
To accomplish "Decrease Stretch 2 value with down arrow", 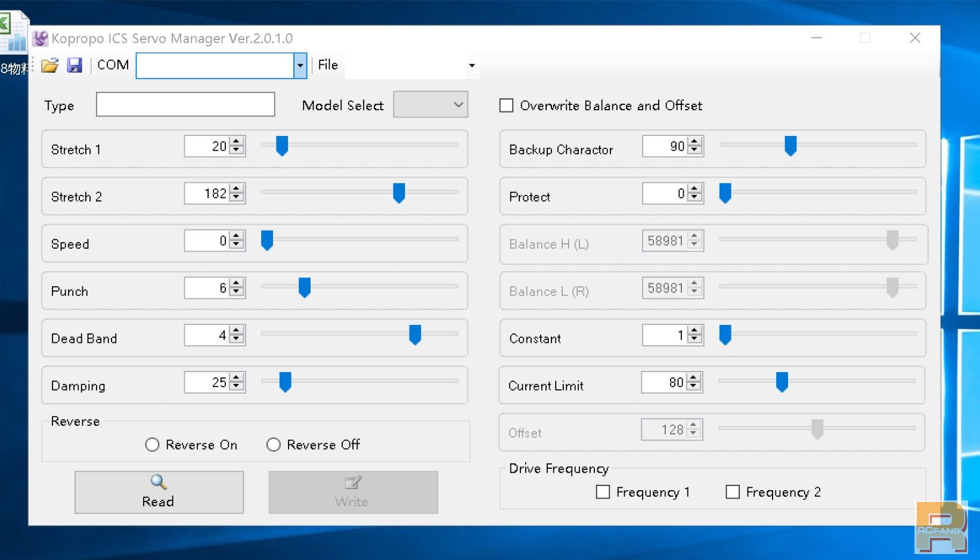I will tap(237, 197).
